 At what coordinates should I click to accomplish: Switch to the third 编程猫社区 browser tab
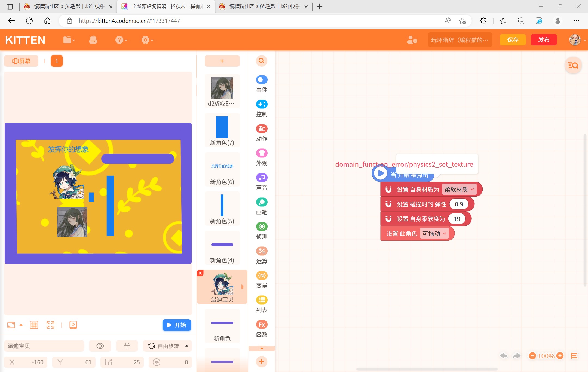[x=263, y=7]
